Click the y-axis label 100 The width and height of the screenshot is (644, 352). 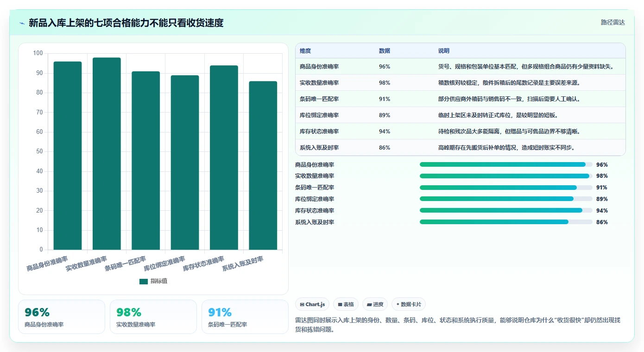pos(38,53)
